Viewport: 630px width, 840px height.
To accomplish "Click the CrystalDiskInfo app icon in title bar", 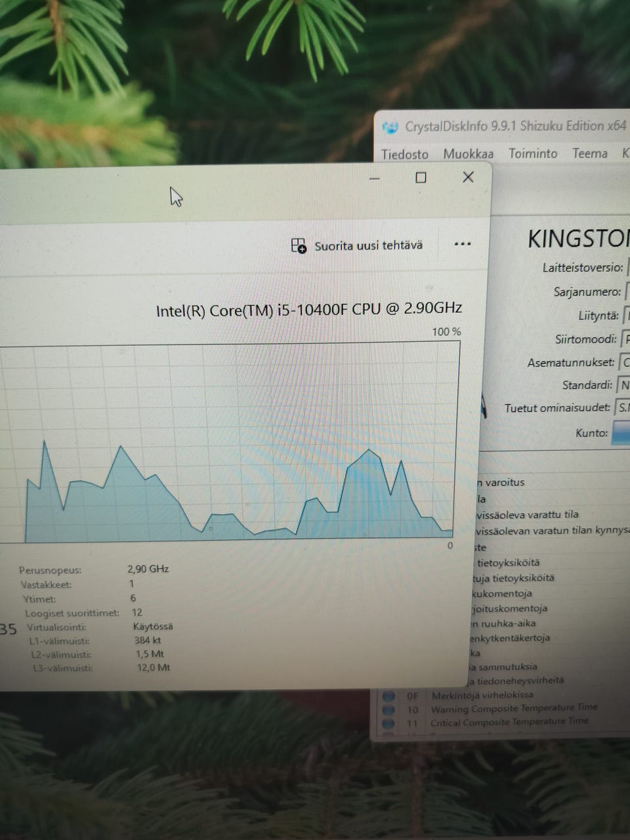I will tap(390, 127).
